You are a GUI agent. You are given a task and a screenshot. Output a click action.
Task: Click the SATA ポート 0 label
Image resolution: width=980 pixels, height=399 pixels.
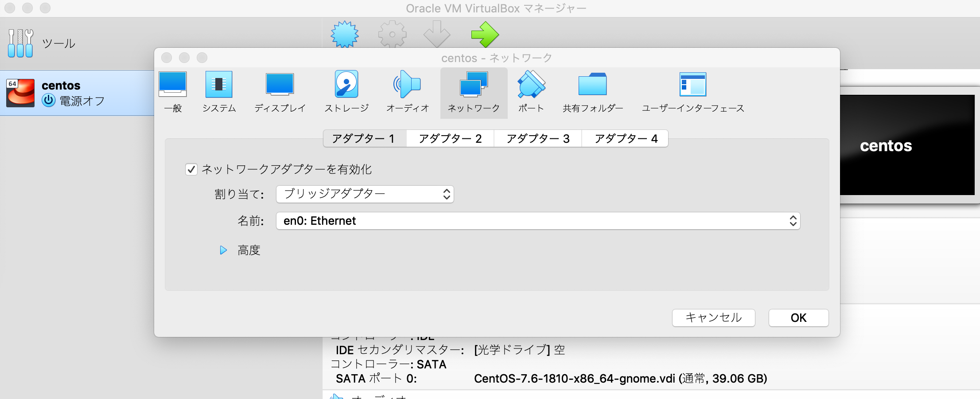tap(376, 379)
